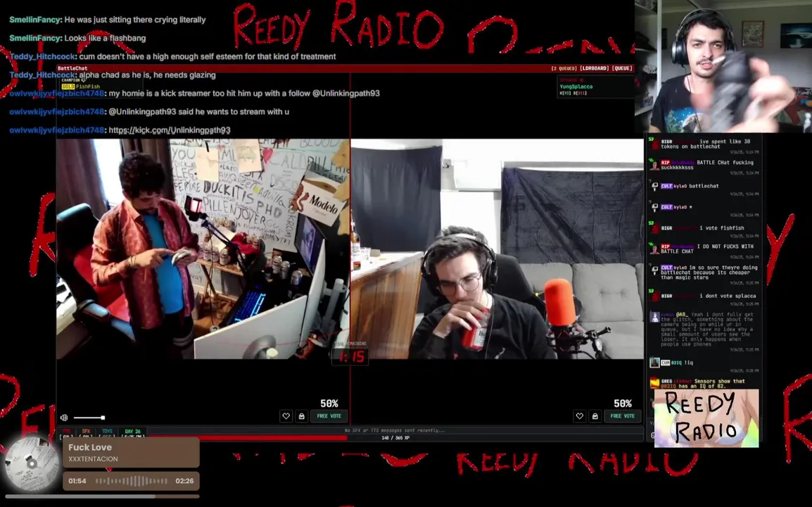
Task: Click the DAY 26 status indicator
Action: coord(132,432)
